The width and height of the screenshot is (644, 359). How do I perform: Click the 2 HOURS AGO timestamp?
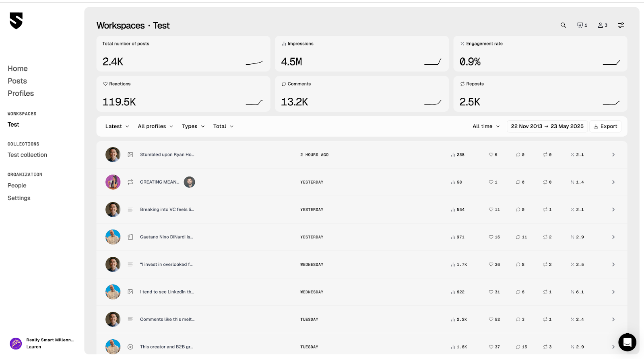pyautogui.click(x=314, y=155)
